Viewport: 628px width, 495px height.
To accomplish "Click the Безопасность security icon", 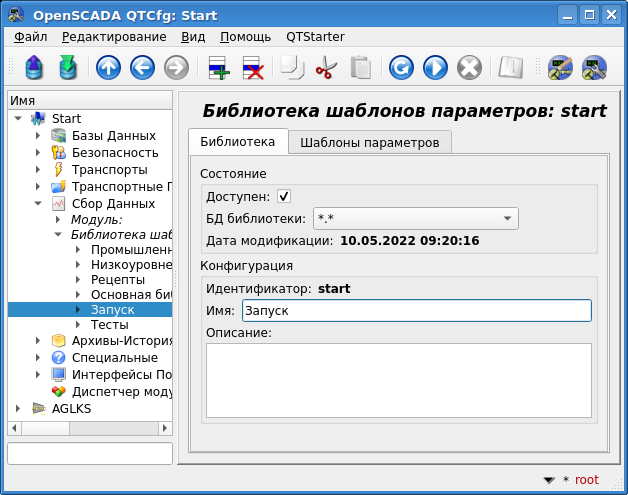I will coord(58,153).
